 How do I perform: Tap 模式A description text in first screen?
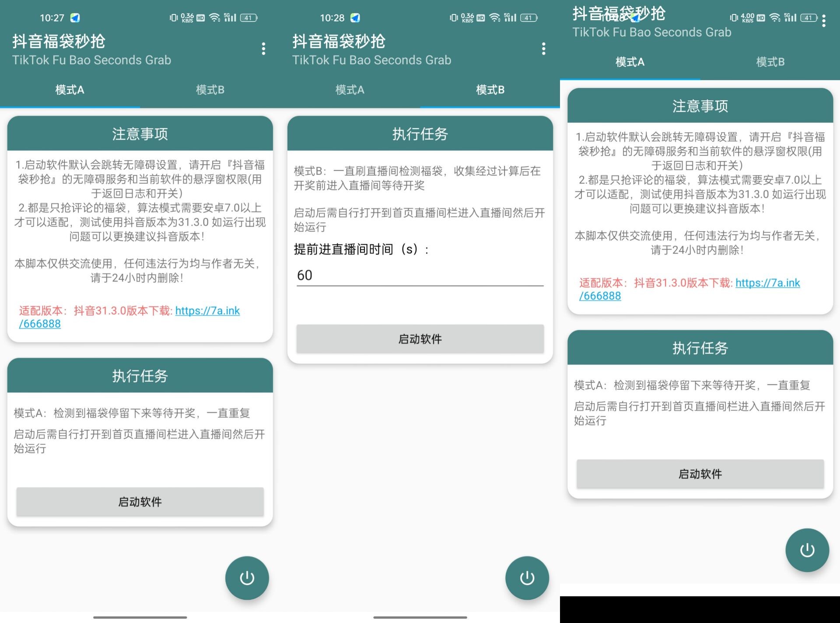coord(132,413)
